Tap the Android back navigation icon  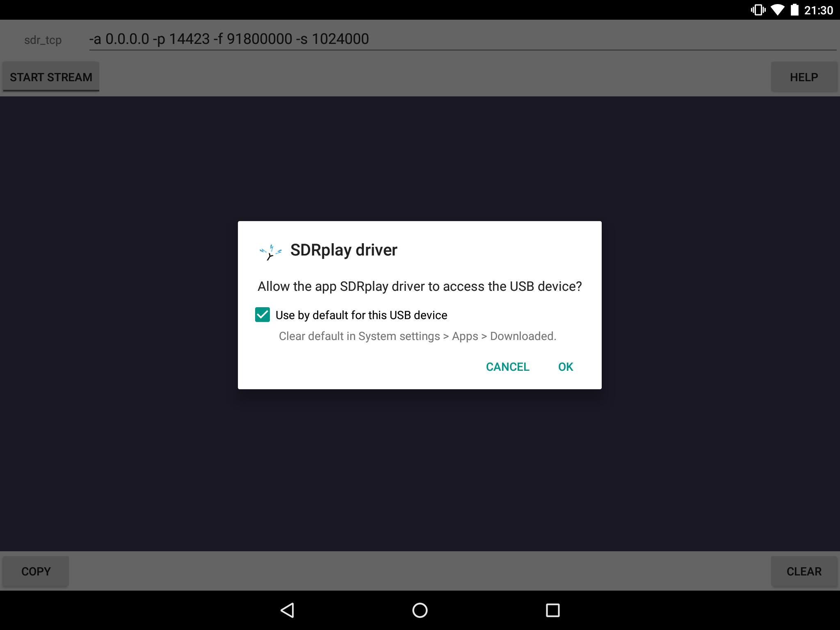(x=288, y=610)
